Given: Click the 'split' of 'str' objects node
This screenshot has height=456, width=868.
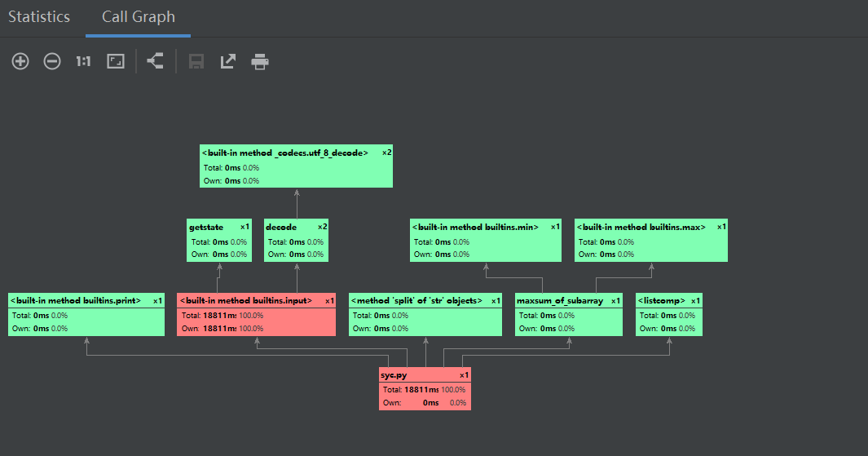Looking at the screenshot, I should point(425,314).
